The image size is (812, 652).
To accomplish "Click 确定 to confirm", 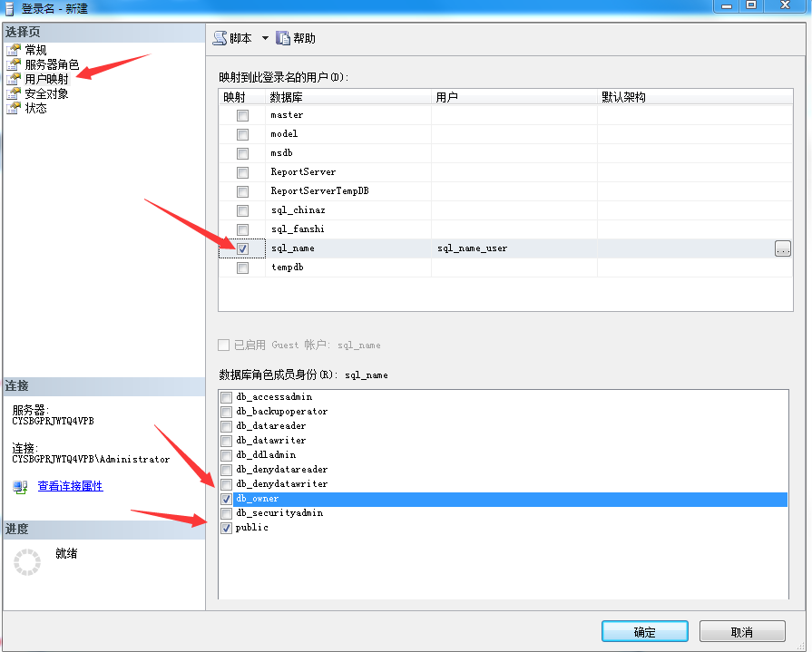I will (x=645, y=632).
